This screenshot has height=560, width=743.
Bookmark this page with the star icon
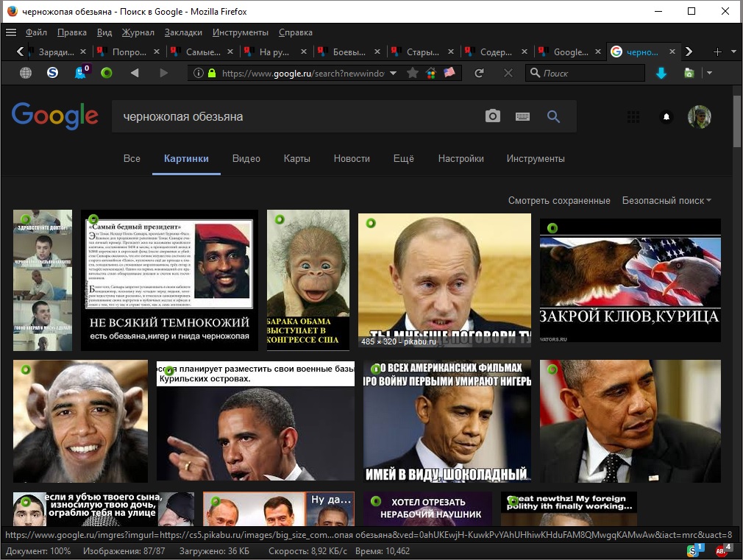tap(413, 73)
